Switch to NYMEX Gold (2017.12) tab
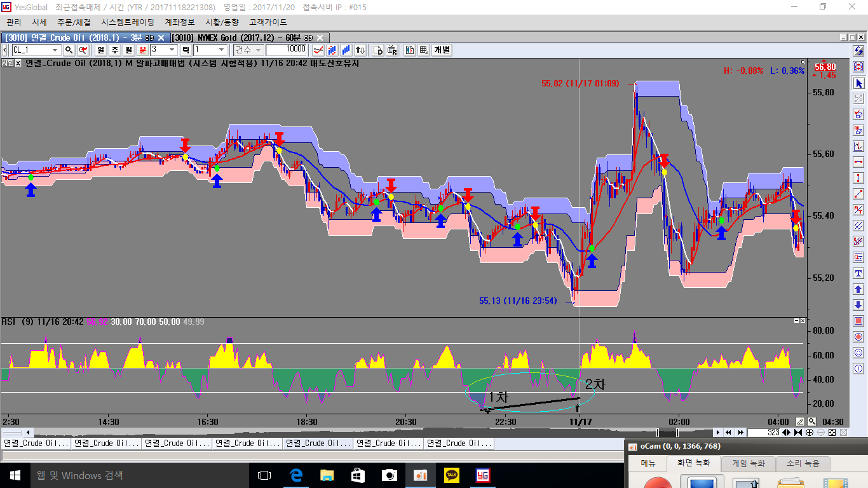Screen dimensions: 868x488 (x=246, y=37)
